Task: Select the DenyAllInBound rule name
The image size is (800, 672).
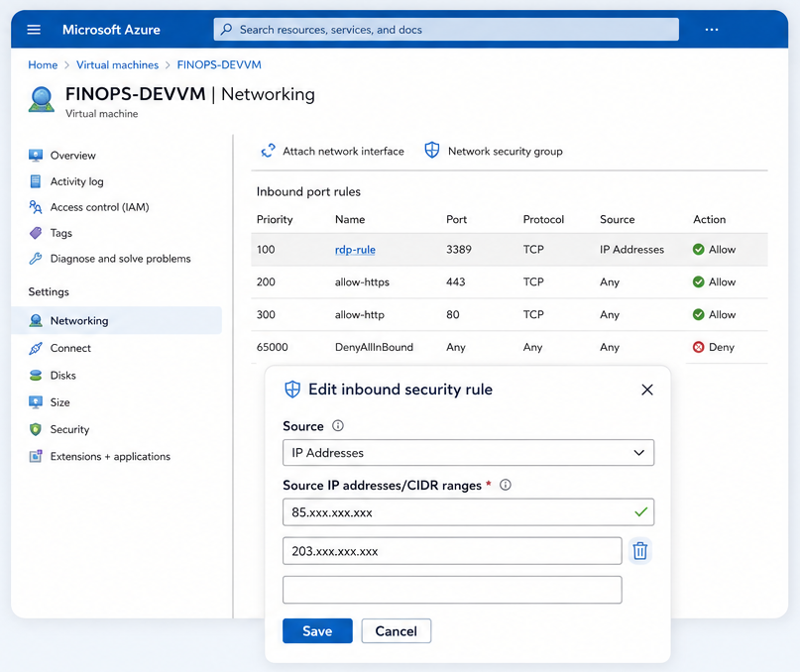Action: click(x=374, y=347)
